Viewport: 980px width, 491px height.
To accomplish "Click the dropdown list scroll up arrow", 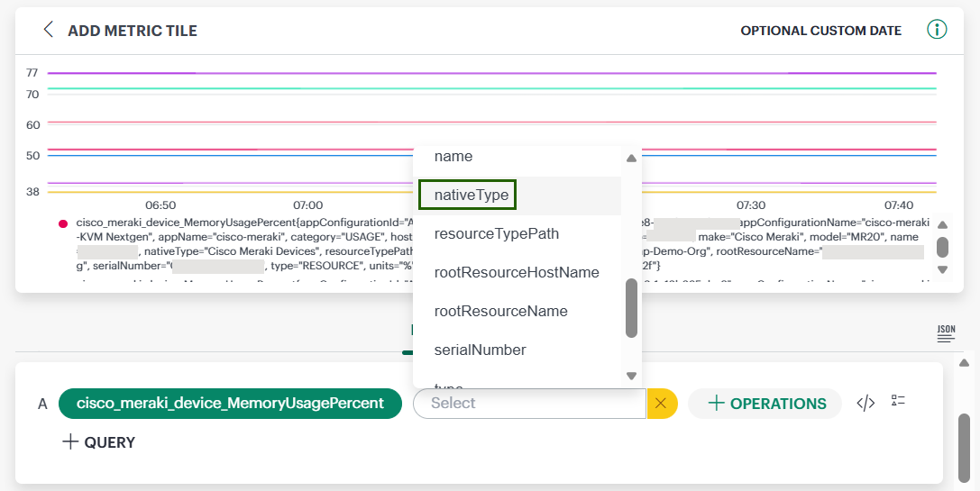I will [x=631, y=159].
